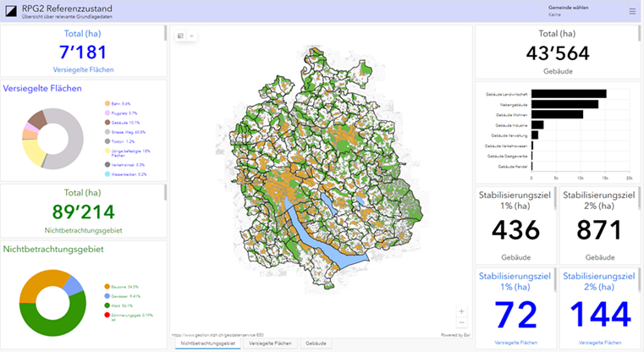Click the RPG2 Referenzzustand title

tap(67, 8)
